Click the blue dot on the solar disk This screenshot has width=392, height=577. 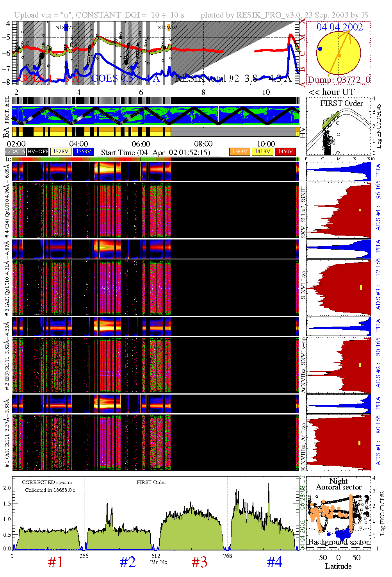point(320,49)
